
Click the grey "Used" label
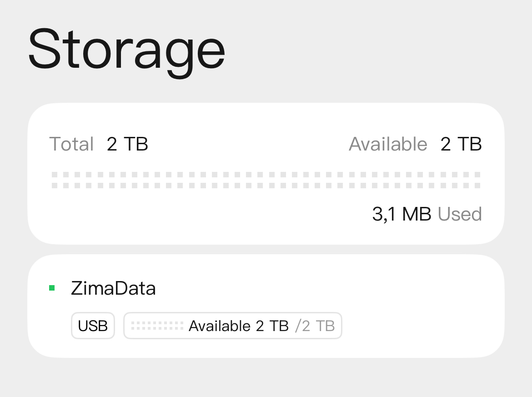click(460, 214)
